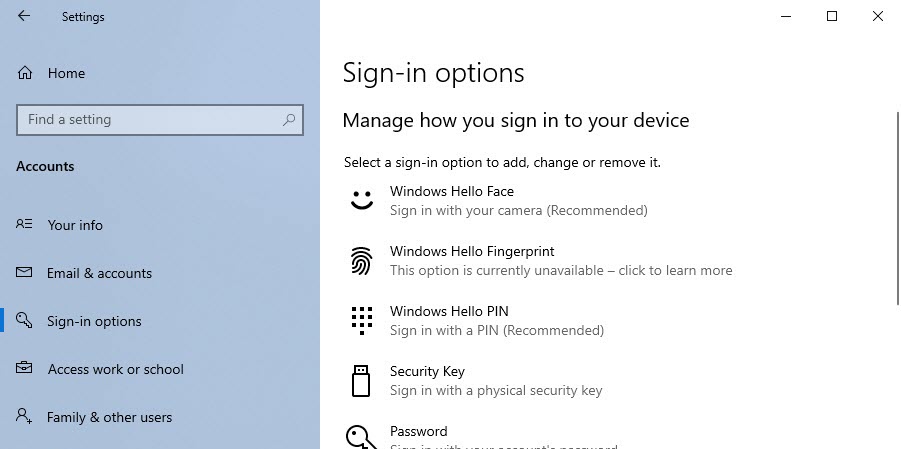Click the Password key icon
This screenshot has height=449, width=901.
(362, 438)
